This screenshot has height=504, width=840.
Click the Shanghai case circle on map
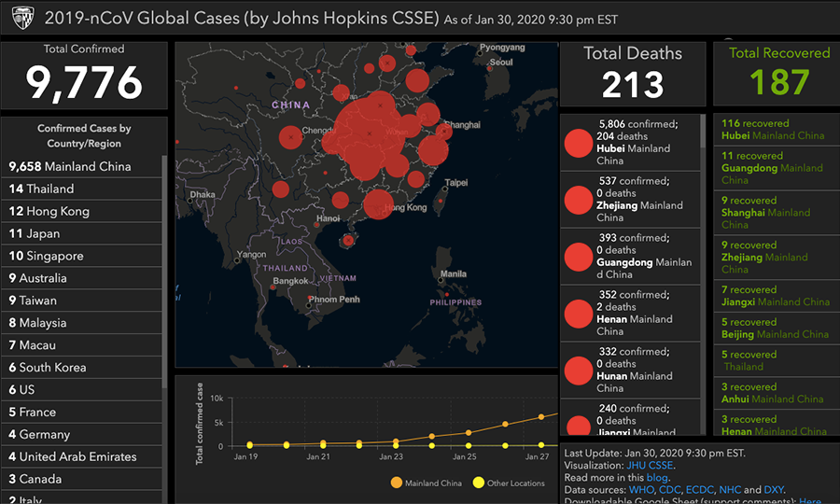443,132
